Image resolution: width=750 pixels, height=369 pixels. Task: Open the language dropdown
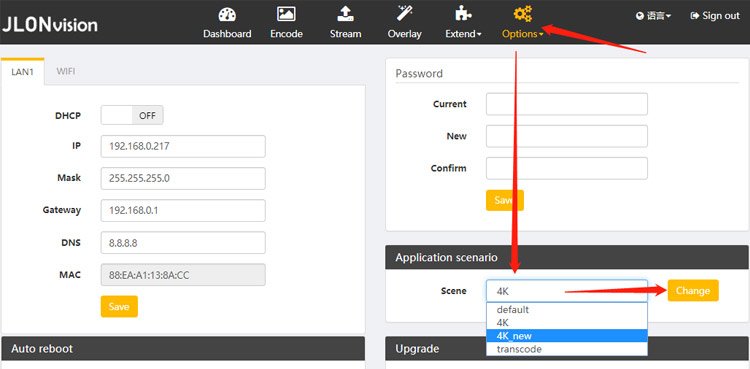click(653, 16)
